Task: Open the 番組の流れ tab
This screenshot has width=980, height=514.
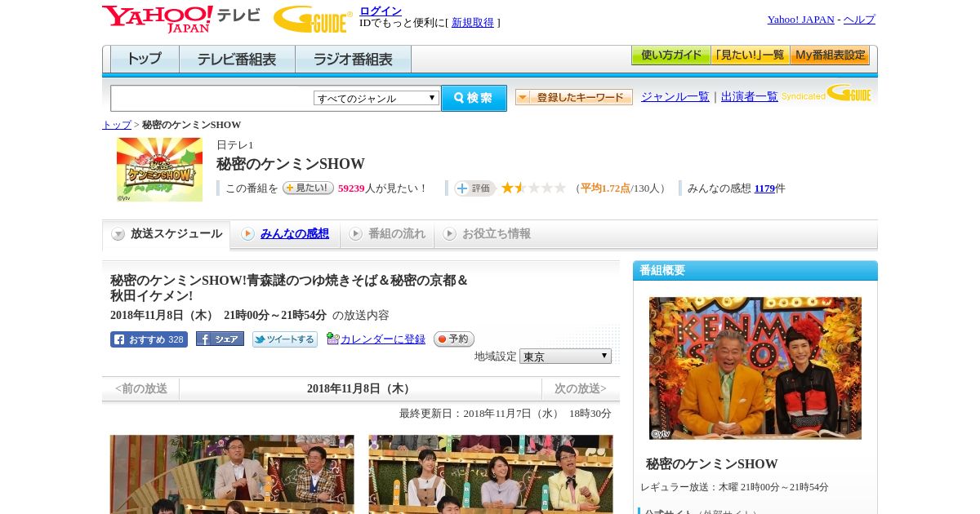Action: 397,234
